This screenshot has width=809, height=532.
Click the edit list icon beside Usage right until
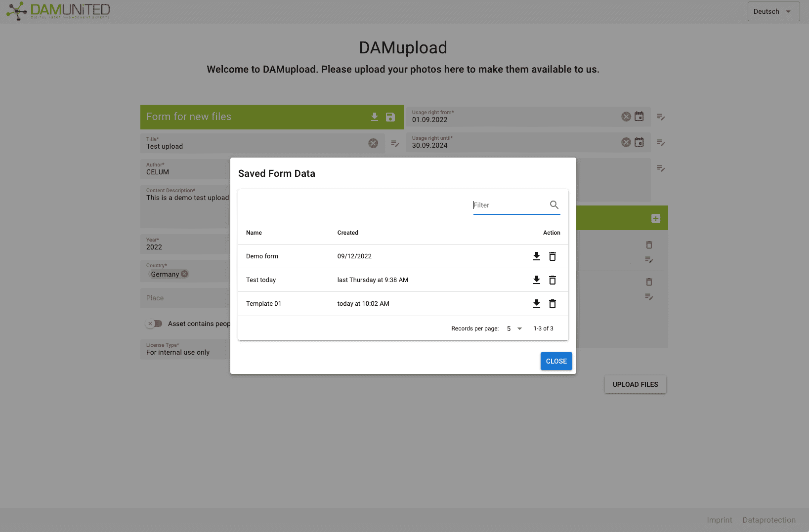coord(661,142)
